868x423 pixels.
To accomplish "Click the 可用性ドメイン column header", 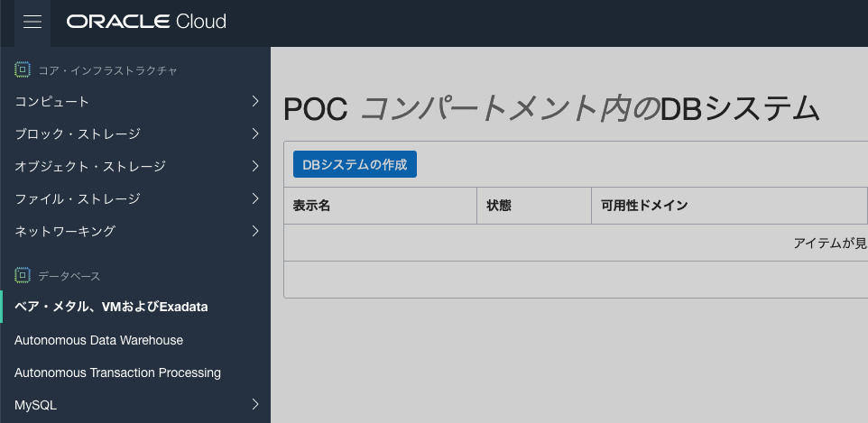I will (729, 206).
